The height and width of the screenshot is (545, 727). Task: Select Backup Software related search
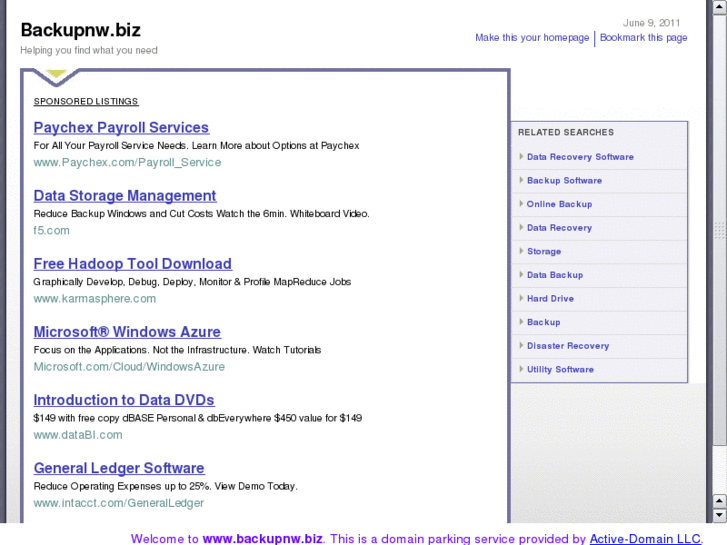[564, 180]
